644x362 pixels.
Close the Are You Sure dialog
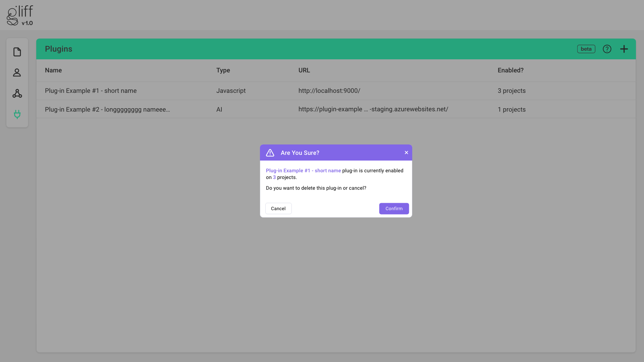click(406, 153)
